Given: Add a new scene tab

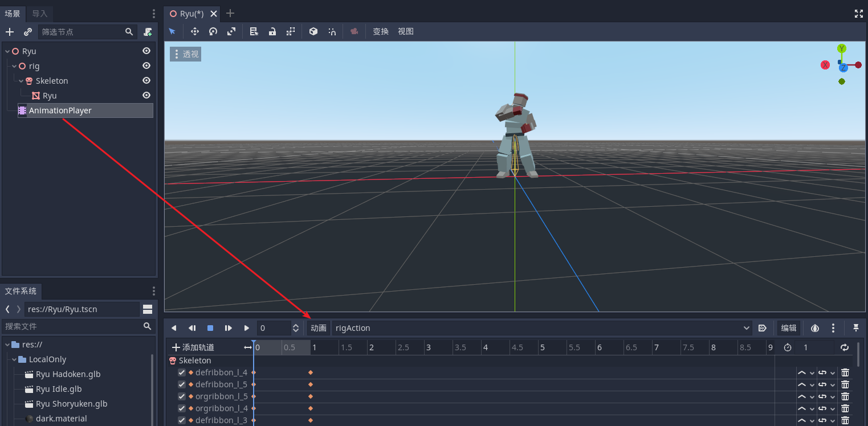Looking at the screenshot, I should click(x=230, y=14).
